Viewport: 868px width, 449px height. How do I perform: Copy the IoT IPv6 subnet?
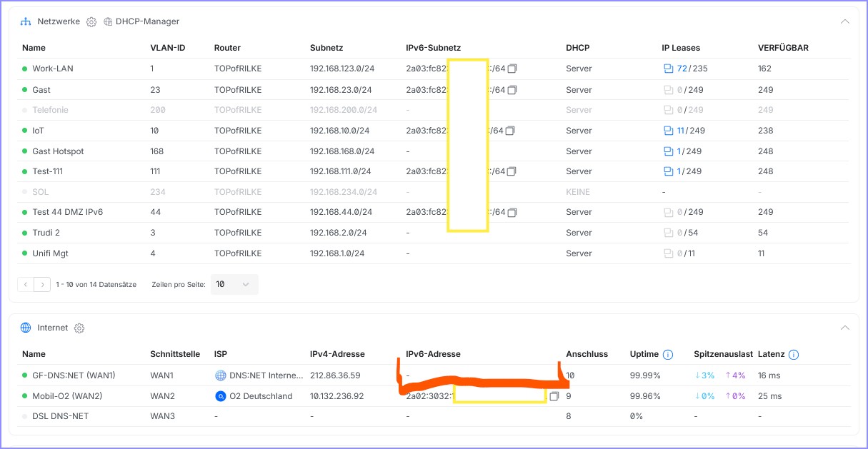(x=510, y=131)
